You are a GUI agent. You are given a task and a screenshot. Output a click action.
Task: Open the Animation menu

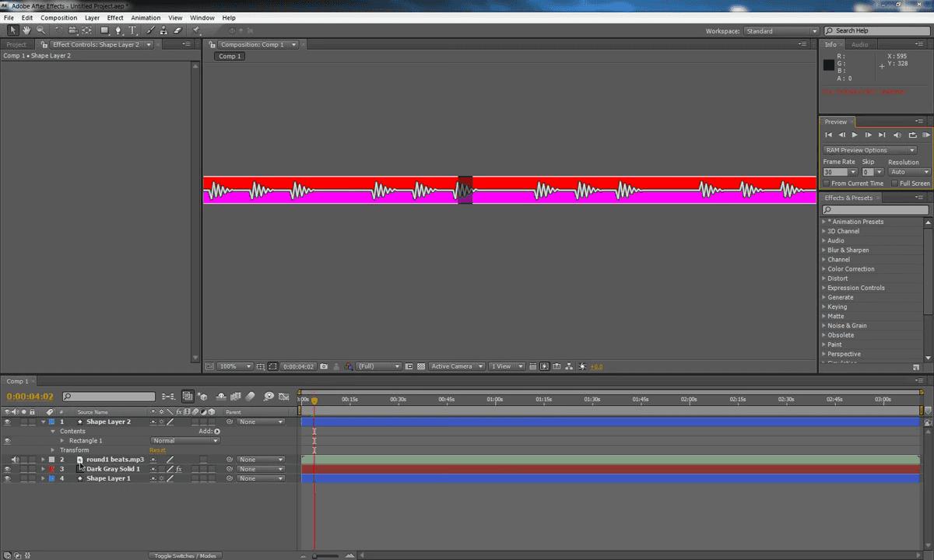coord(146,17)
